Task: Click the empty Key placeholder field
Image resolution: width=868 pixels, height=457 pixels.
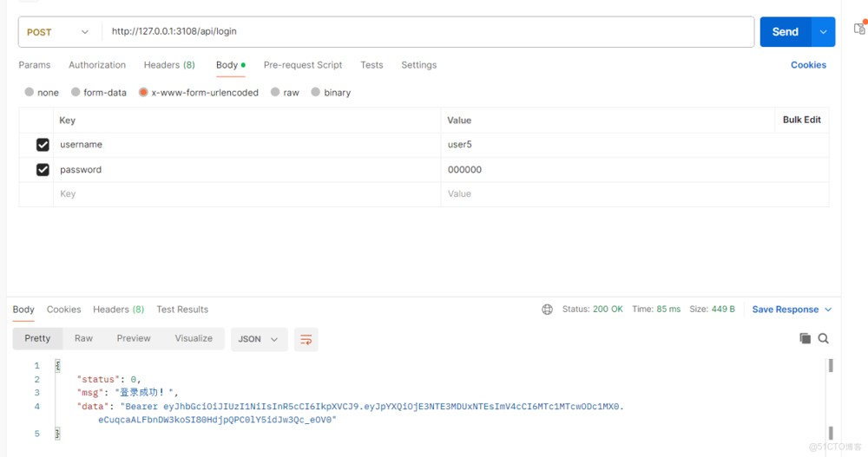Action: click(x=247, y=193)
